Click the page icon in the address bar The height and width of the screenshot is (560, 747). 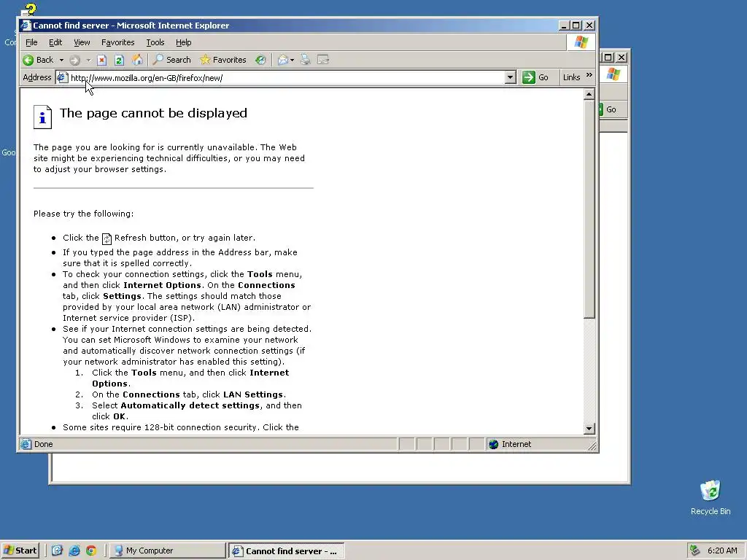tap(63, 77)
